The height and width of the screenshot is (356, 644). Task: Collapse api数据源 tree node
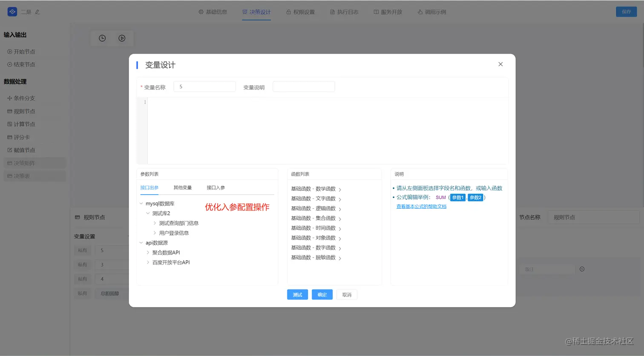141,243
